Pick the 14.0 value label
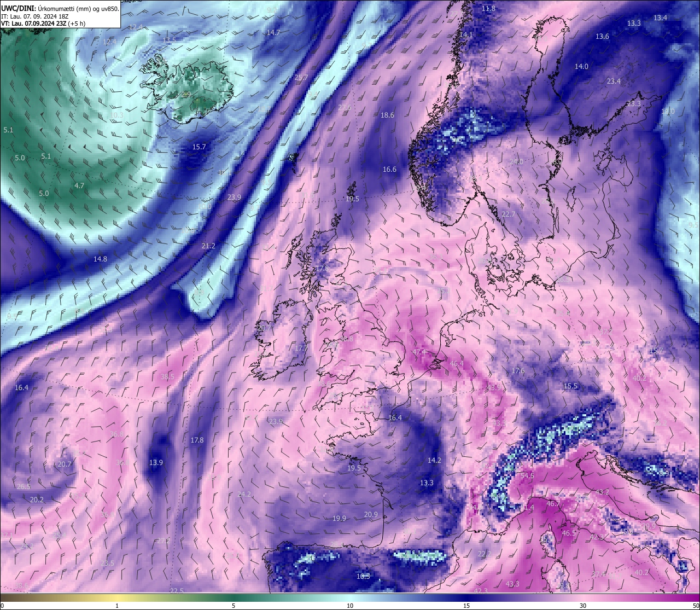 (x=581, y=67)
